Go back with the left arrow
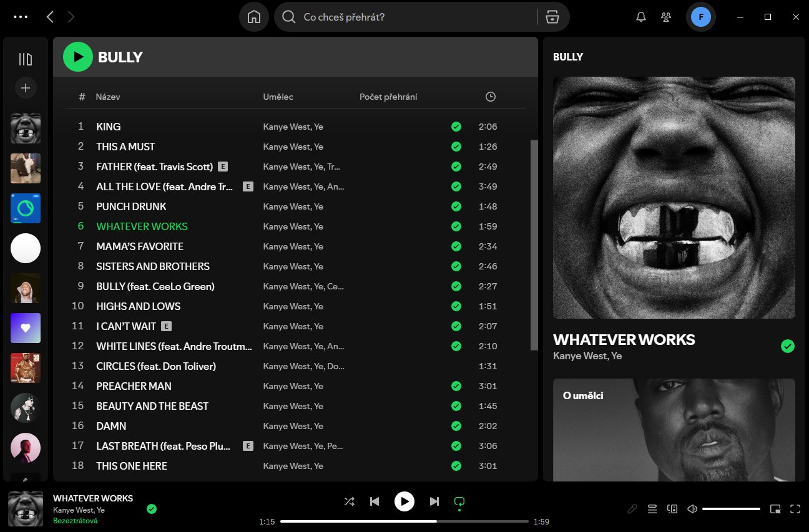 coord(50,17)
